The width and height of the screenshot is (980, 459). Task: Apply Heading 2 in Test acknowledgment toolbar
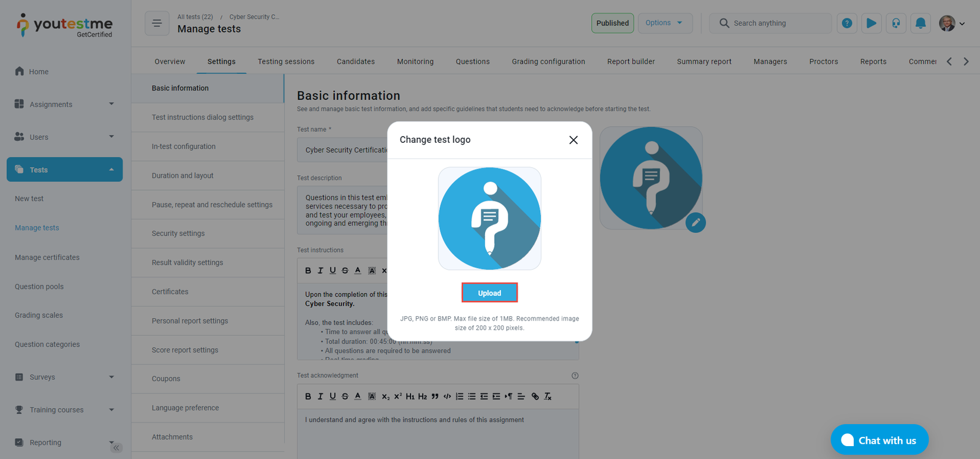point(423,396)
